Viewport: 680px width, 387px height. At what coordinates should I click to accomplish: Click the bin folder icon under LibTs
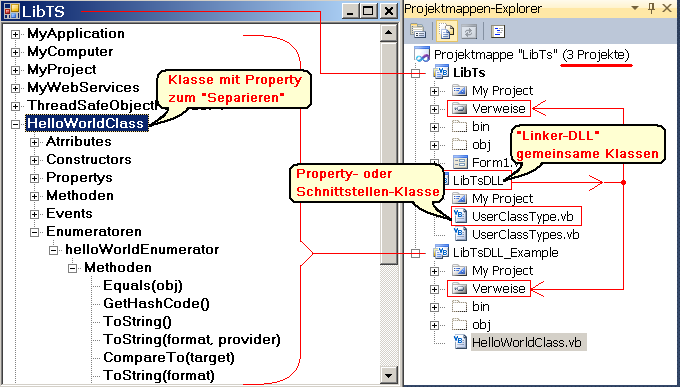click(459, 127)
